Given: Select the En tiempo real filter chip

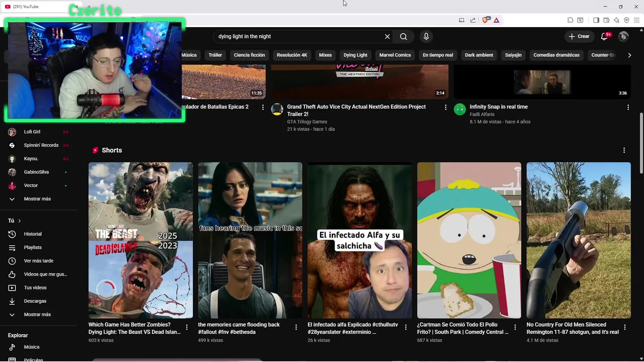Looking at the screenshot, I should (438, 55).
